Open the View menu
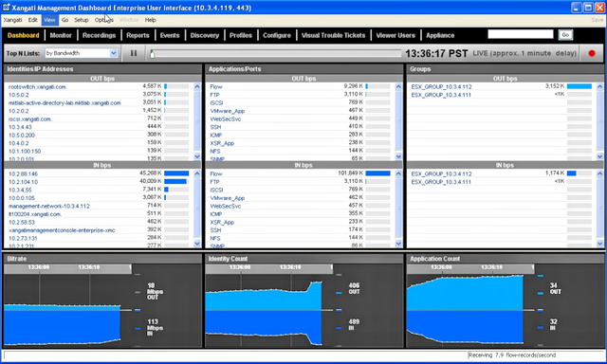Image resolution: width=607 pixels, height=364 pixels. pyautogui.click(x=49, y=20)
